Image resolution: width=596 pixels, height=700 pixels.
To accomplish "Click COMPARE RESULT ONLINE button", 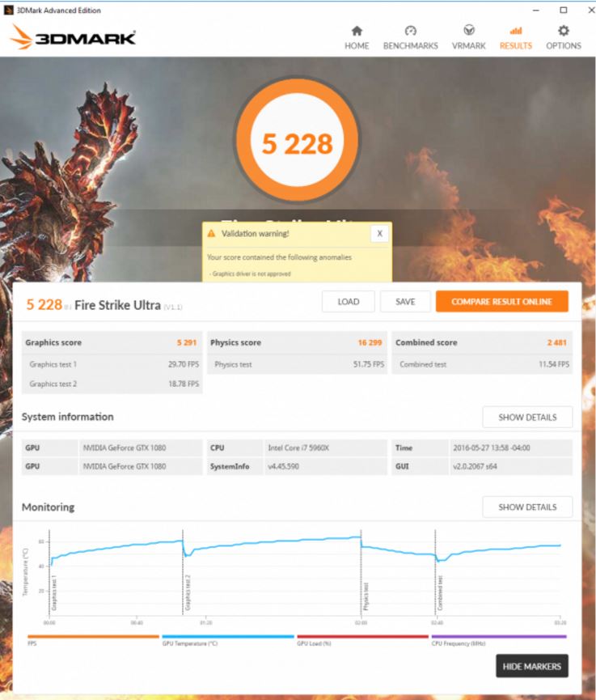I will [x=501, y=302].
